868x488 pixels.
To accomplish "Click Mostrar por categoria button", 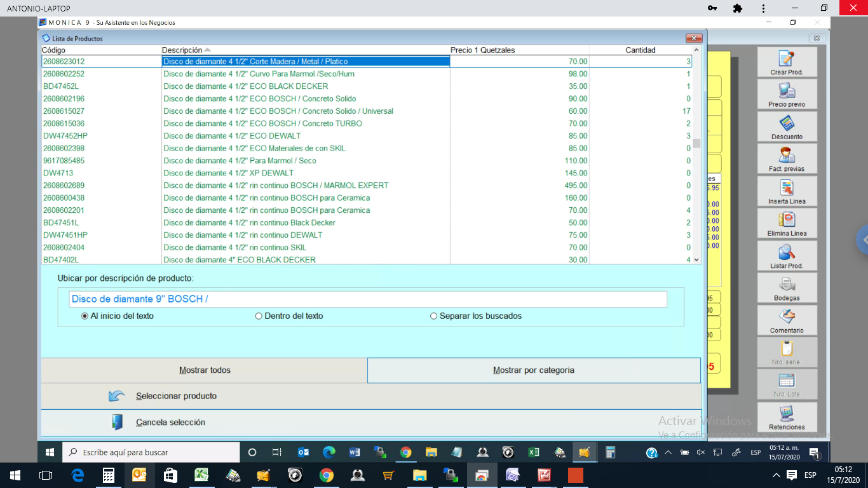I will [534, 370].
